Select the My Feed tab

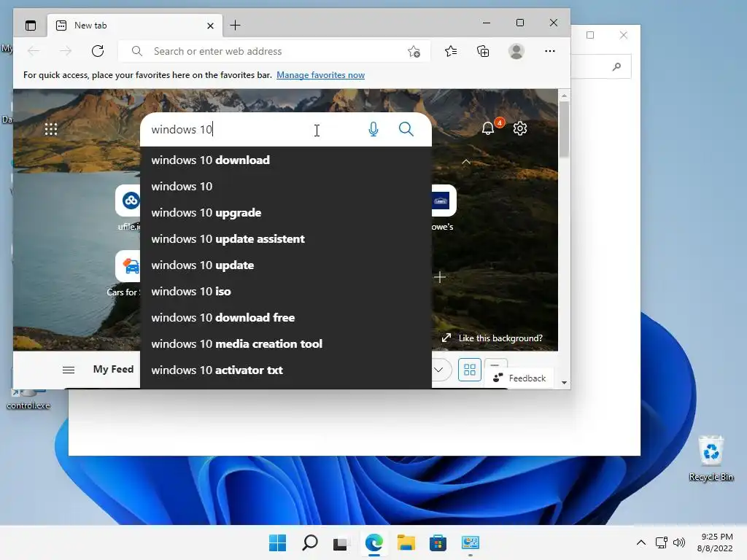(x=113, y=369)
